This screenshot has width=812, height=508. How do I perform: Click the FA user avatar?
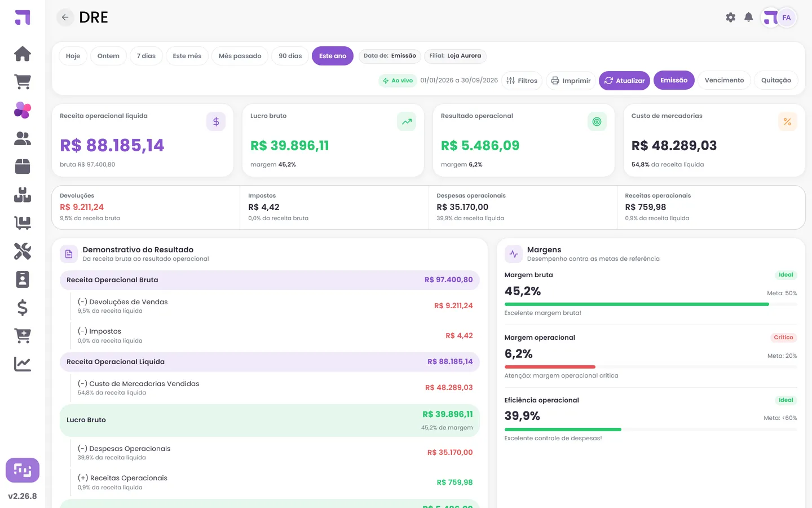[x=787, y=17]
